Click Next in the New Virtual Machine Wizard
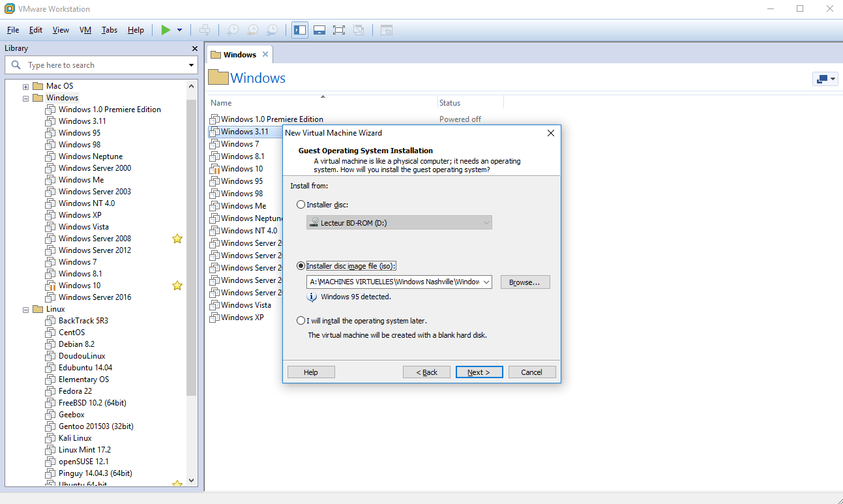The image size is (843, 504). point(479,372)
